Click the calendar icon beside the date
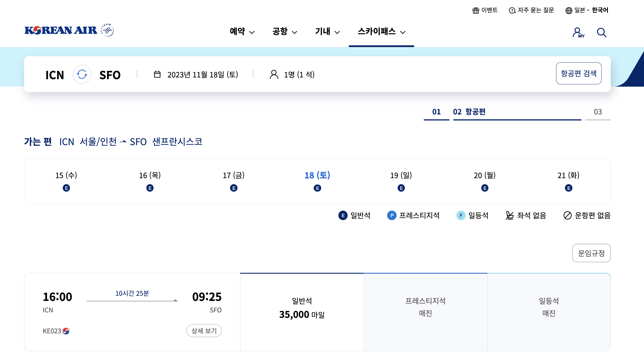This screenshot has height=358, width=644. 157,74
